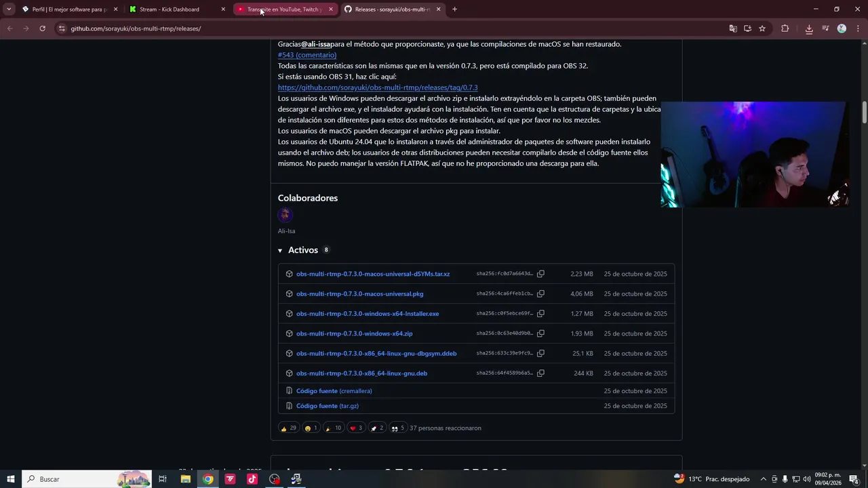Copy SHA256 of macos-universal-dSYMs.tar.xz
Image resolution: width=868 pixels, height=488 pixels.
coord(540,274)
